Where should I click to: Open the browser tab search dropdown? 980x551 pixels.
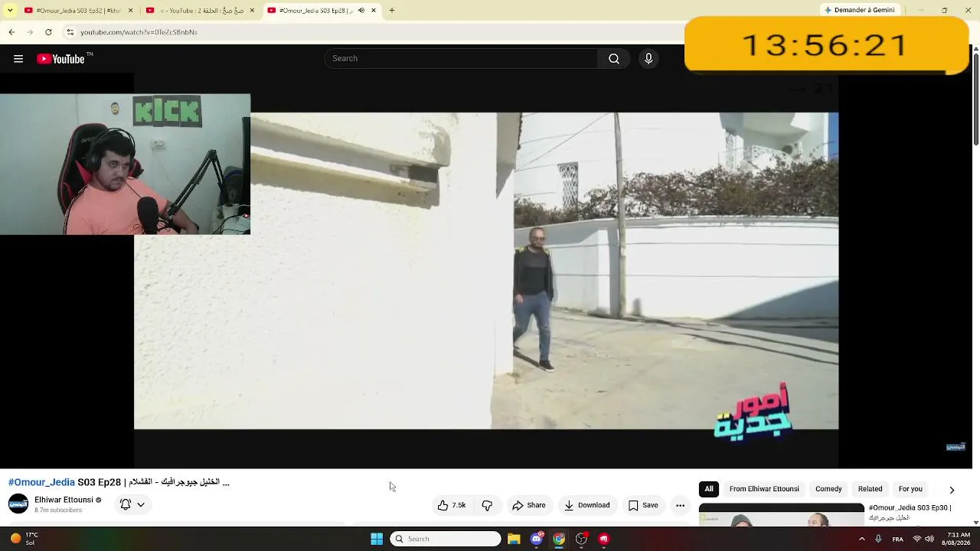pyautogui.click(x=10, y=11)
